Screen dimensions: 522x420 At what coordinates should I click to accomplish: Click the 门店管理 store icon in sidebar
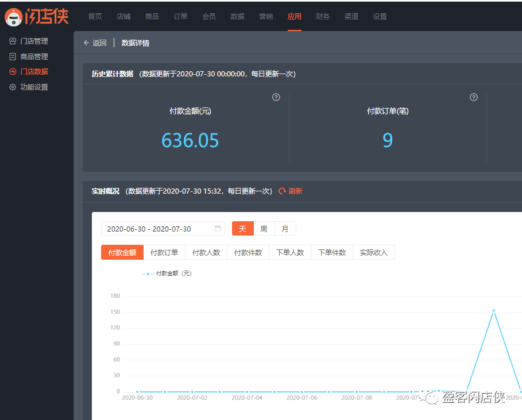tap(13, 41)
